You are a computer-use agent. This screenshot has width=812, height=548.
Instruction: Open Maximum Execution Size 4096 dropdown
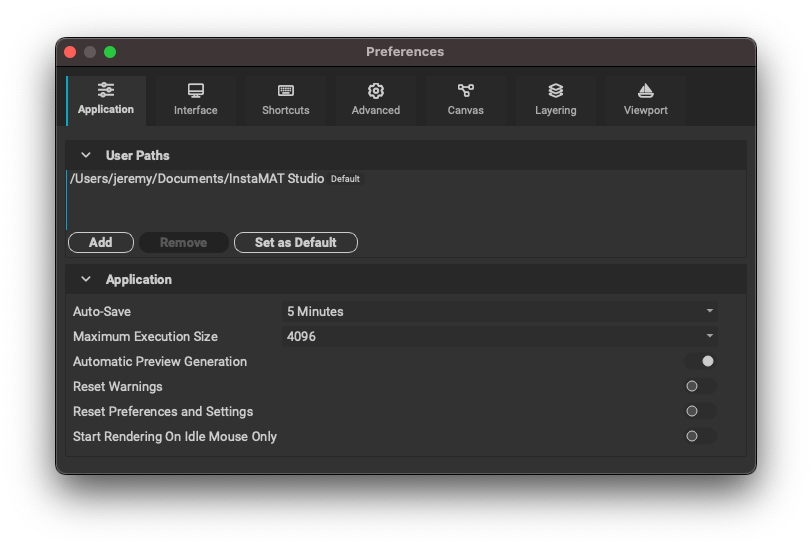(500, 336)
